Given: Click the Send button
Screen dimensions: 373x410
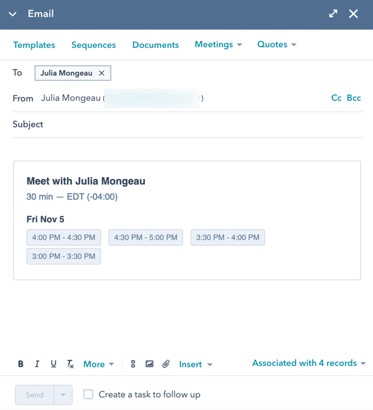Looking at the screenshot, I should [34, 395].
